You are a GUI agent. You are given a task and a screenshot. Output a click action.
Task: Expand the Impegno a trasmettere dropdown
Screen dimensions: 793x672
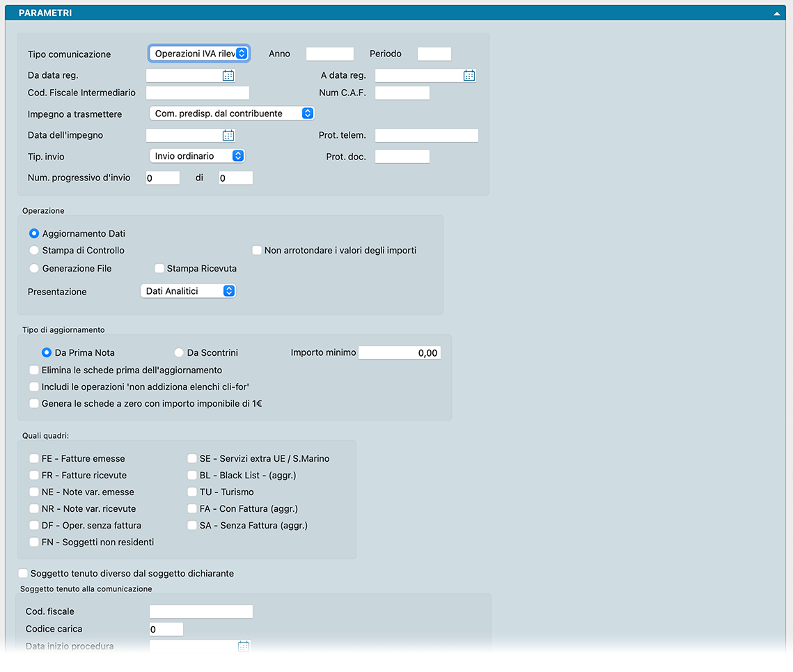click(232, 114)
